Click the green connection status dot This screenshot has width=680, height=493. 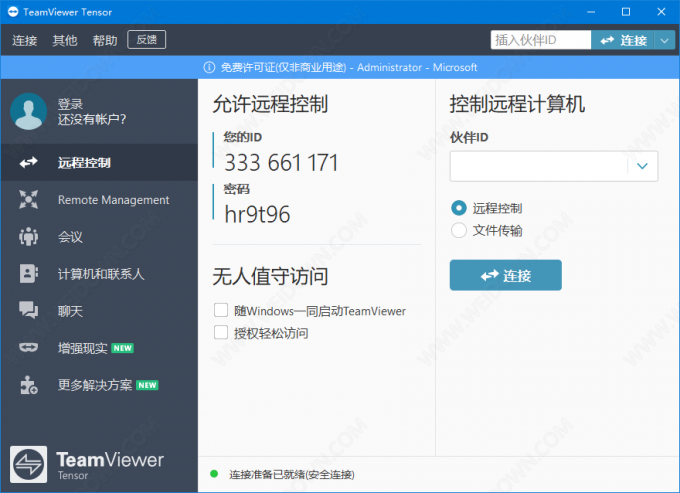[x=214, y=474]
